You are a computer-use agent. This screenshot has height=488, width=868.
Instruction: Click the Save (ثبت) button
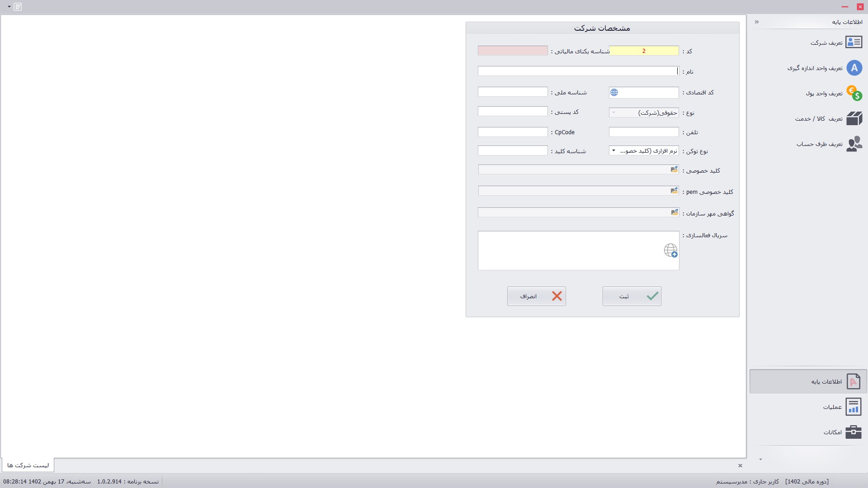coord(632,296)
